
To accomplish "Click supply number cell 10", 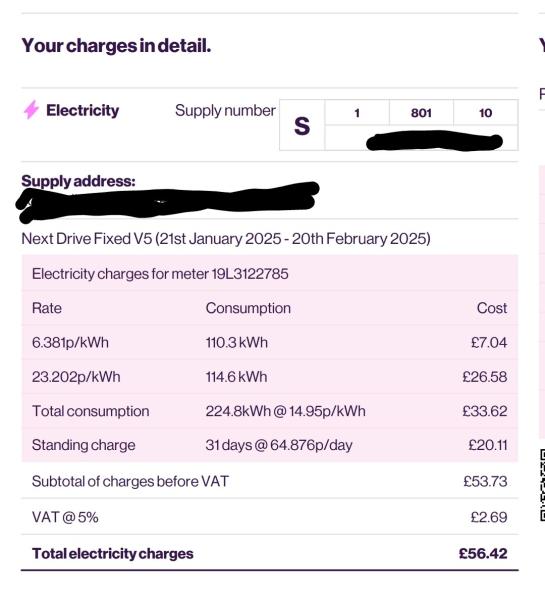I will (x=486, y=112).
